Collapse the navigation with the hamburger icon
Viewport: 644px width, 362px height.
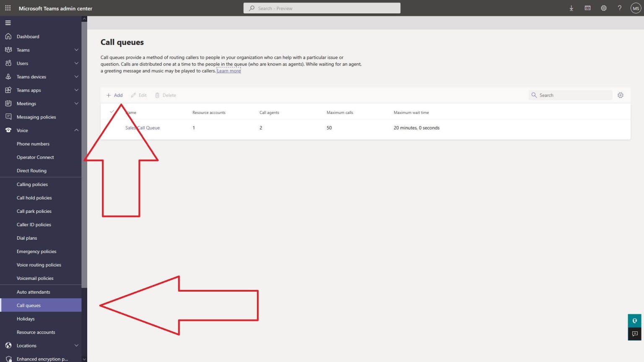coord(8,22)
